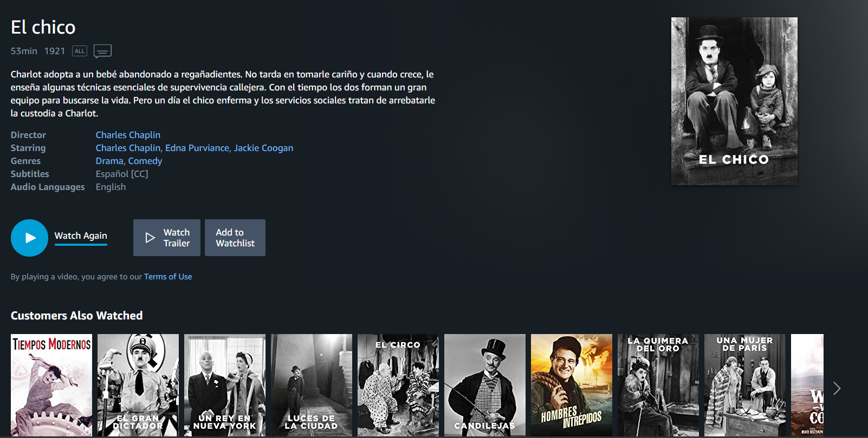Click the English audio language value

(x=111, y=187)
